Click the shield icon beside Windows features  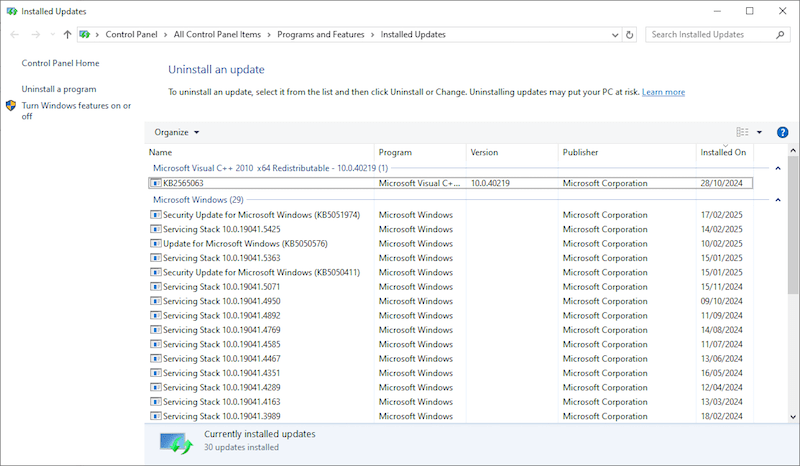point(11,106)
